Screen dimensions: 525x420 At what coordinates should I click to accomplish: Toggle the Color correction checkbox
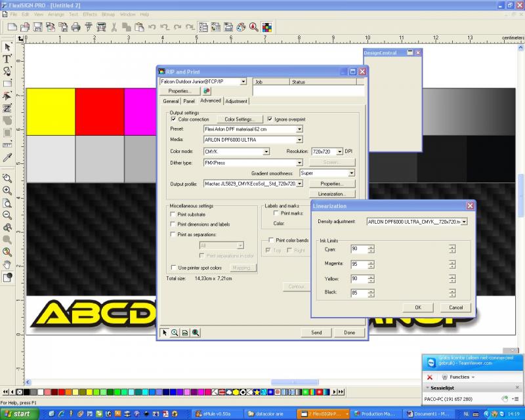pyautogui.click(x=173, y=119)
